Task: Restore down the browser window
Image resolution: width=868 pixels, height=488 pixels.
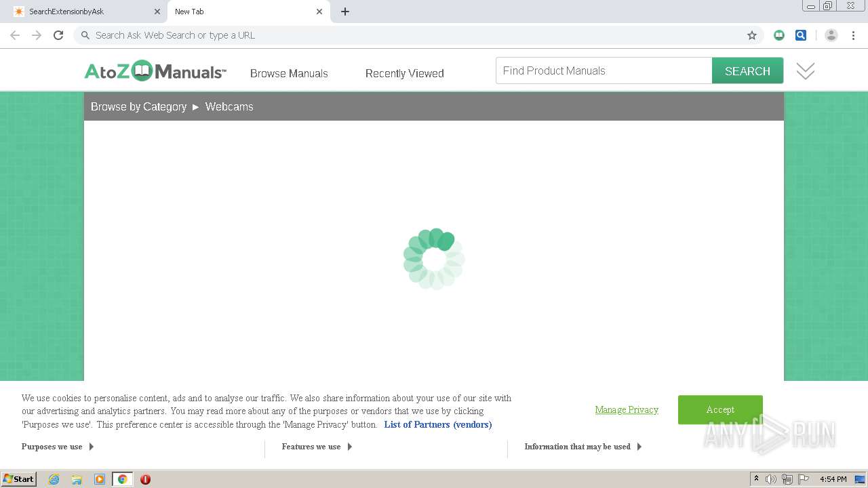Action: (828, 6)
